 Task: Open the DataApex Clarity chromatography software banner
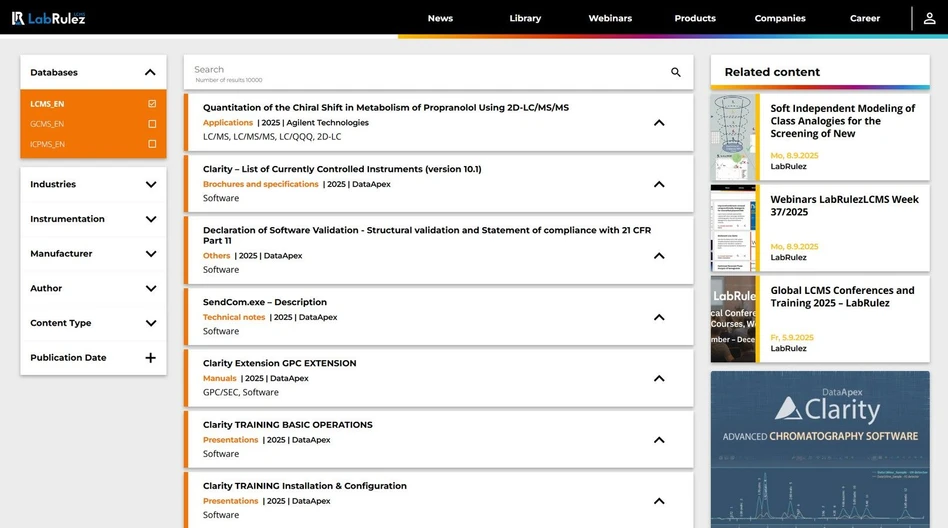pos(820,449)
